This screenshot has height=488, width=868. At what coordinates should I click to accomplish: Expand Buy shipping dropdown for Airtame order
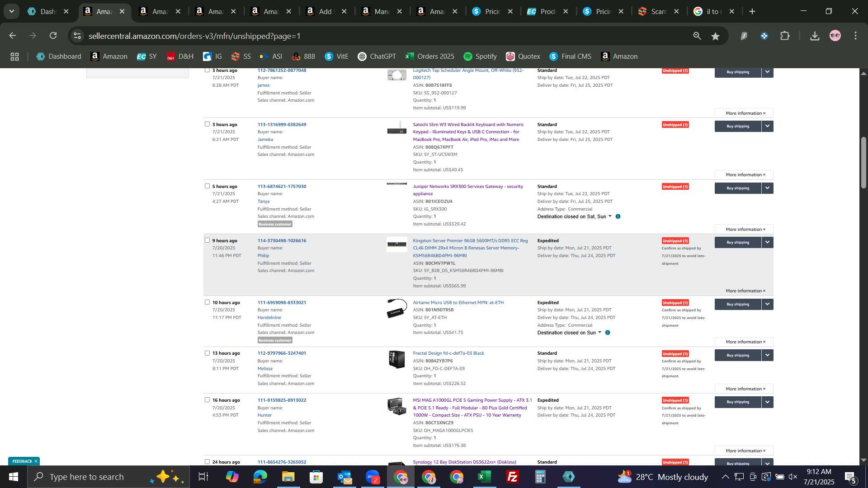pos(767,304)
